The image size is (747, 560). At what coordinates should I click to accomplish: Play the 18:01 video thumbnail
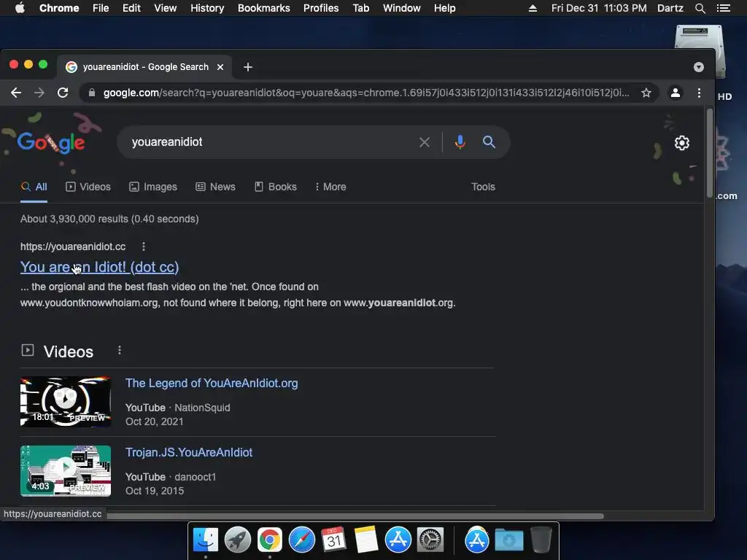pyautogui.click(x=66, y=402)
